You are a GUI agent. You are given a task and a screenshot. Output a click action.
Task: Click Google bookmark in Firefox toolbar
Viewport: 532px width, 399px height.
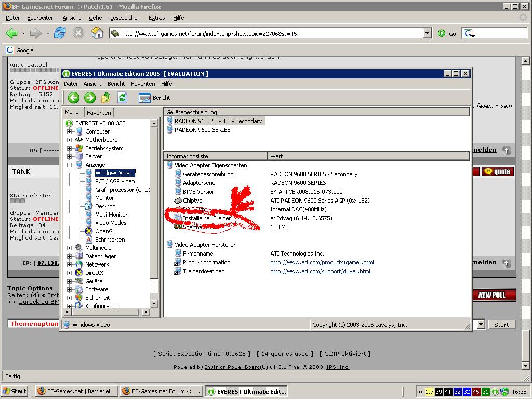tap(20, 50)
